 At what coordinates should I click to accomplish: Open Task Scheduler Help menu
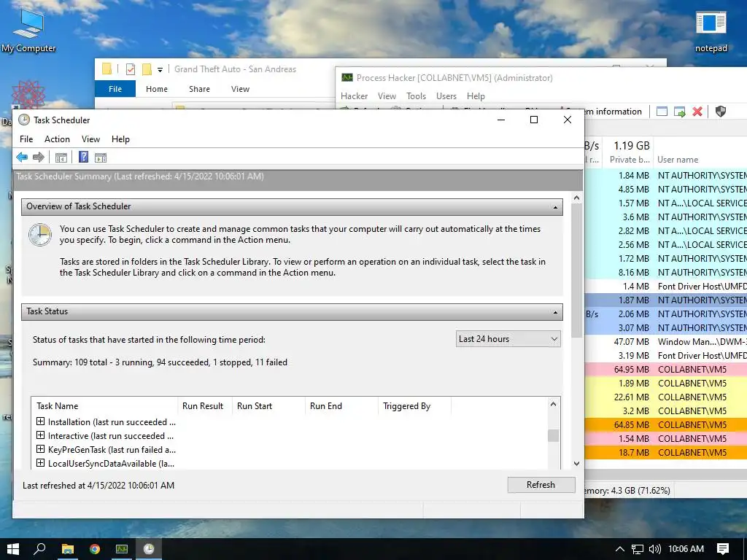(120, 139)
